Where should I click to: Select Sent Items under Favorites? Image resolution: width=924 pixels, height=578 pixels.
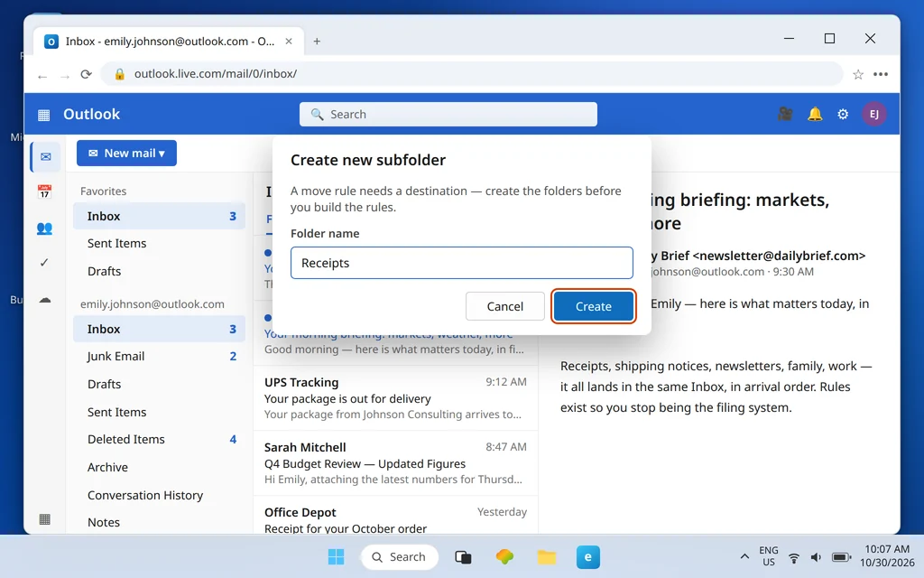coord(159,244)
